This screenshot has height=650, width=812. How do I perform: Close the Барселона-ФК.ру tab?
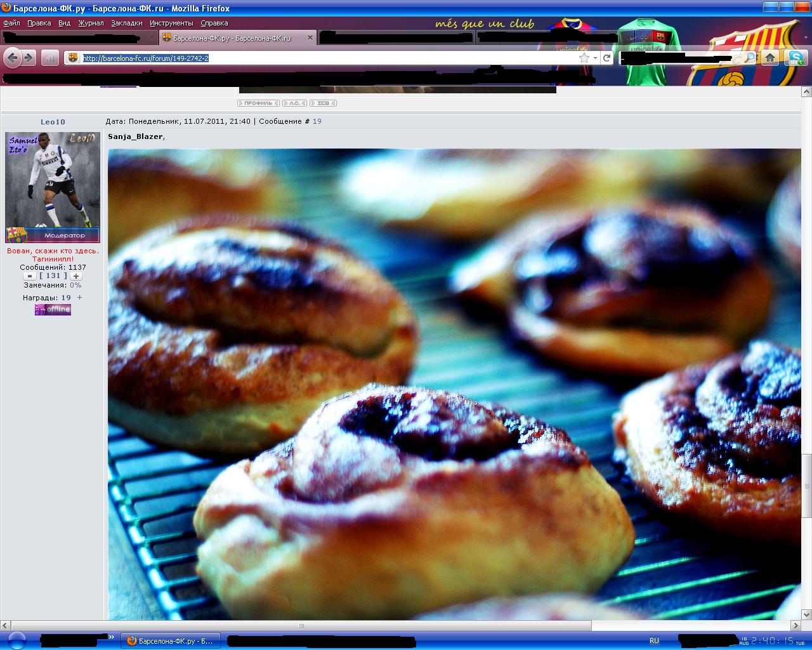[310, 37]
